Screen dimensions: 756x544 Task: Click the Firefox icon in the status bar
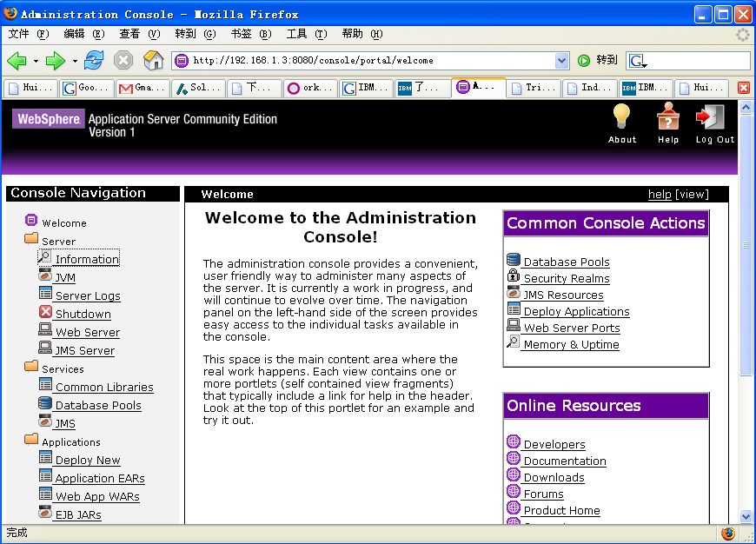click(727, 534)
